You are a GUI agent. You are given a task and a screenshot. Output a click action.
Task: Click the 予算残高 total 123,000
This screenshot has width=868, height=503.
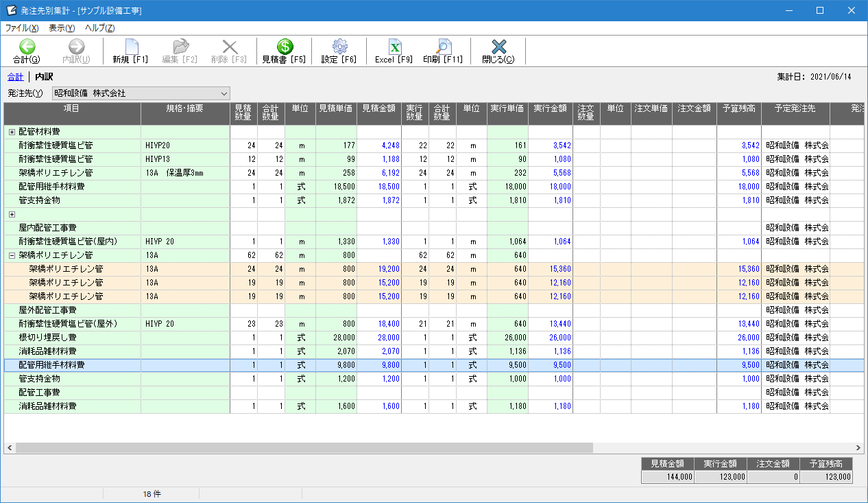click(x=826, y=477)
